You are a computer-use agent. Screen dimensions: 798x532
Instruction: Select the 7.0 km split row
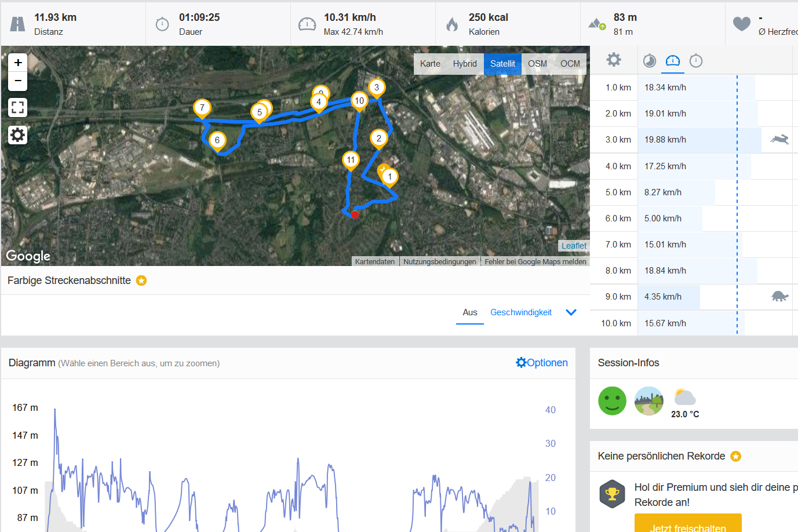point(694,245)
